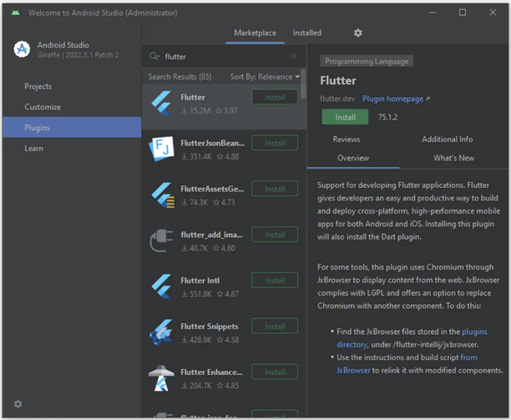Select the flutter_add_image plug icon
The image size is (511, 420).
click(161, 240)
